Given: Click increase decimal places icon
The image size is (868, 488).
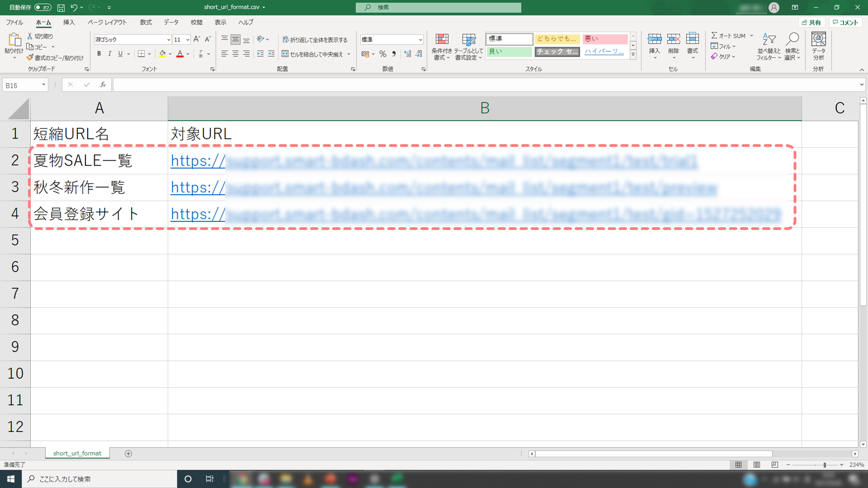Looking at the screenshot, I should [408, 54].
